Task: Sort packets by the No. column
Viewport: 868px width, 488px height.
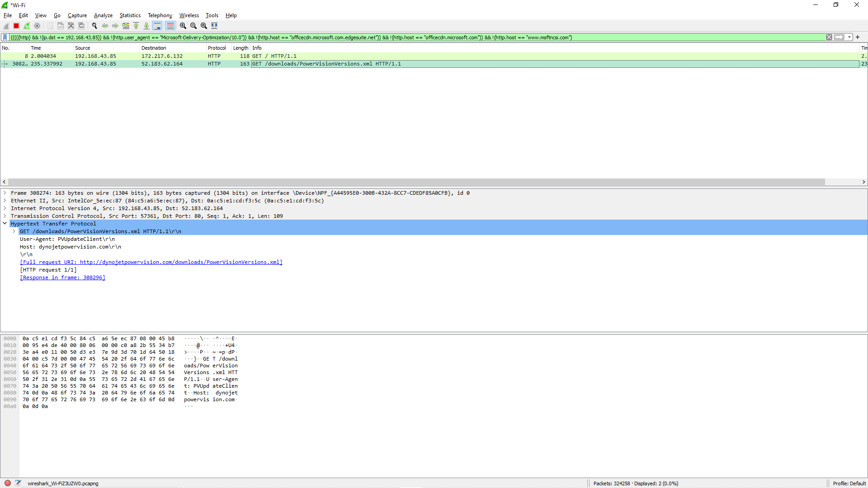Action: [14, 48]
